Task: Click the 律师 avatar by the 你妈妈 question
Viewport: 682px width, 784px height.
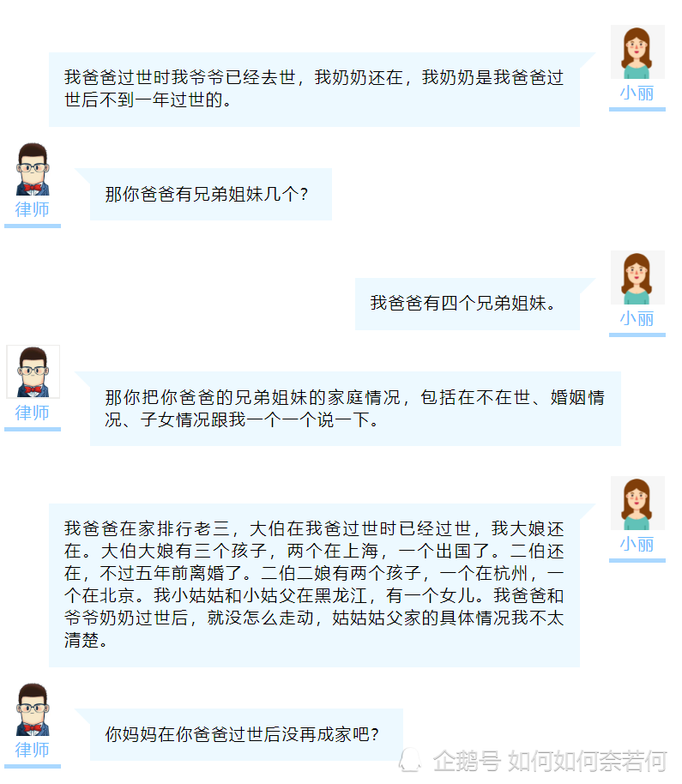Action: 33,709
